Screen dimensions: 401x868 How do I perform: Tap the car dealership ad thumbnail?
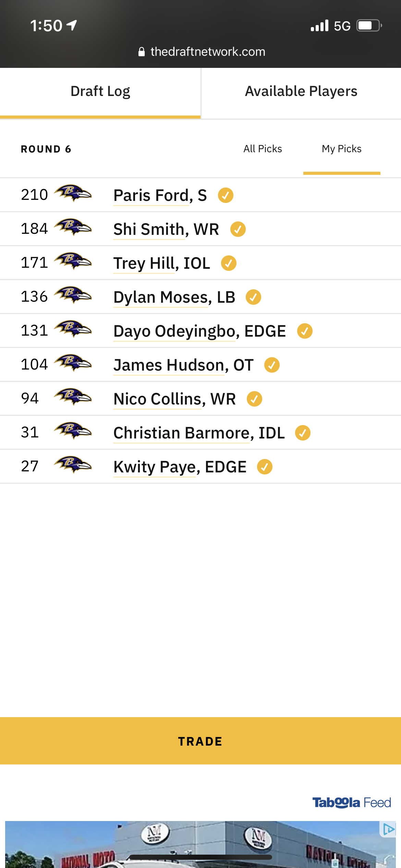pyautogui.click(x=200, y=844)
